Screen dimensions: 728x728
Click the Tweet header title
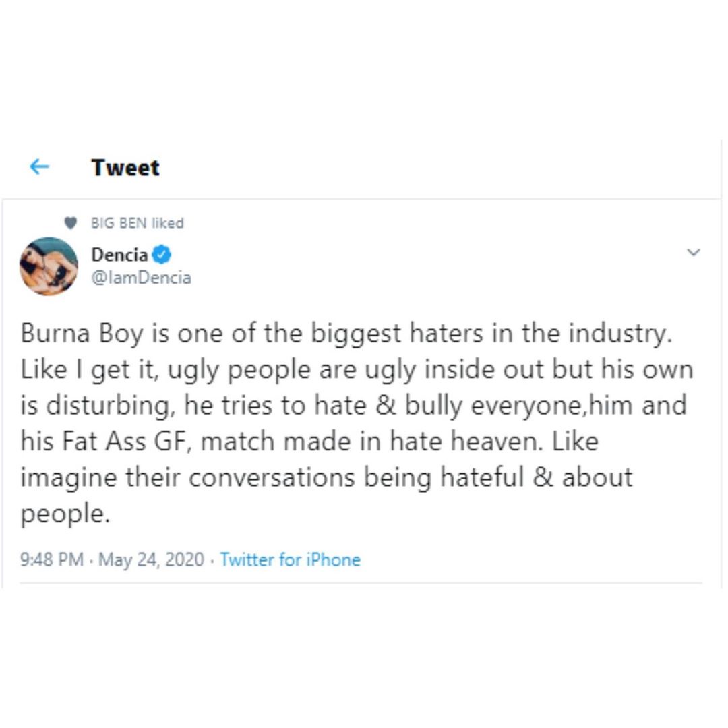tap(125, 167)
